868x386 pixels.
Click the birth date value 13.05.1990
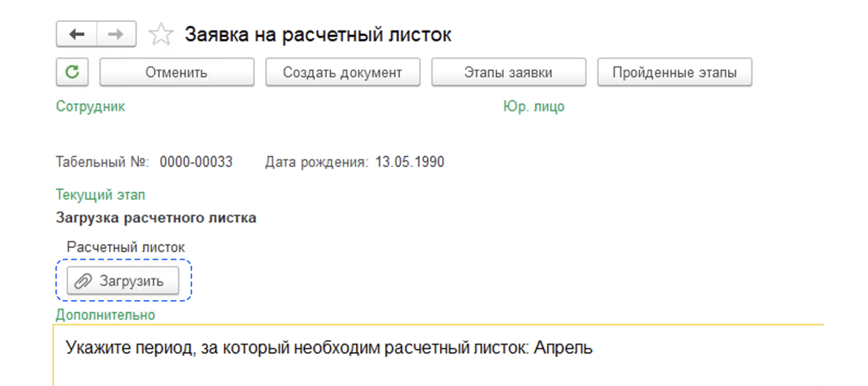(410, 162)
